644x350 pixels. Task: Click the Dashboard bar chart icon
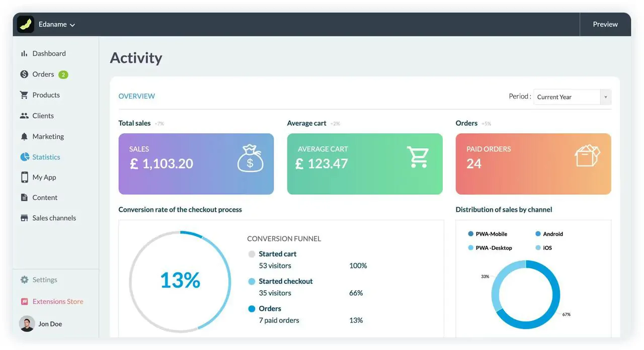click(24, 53)
